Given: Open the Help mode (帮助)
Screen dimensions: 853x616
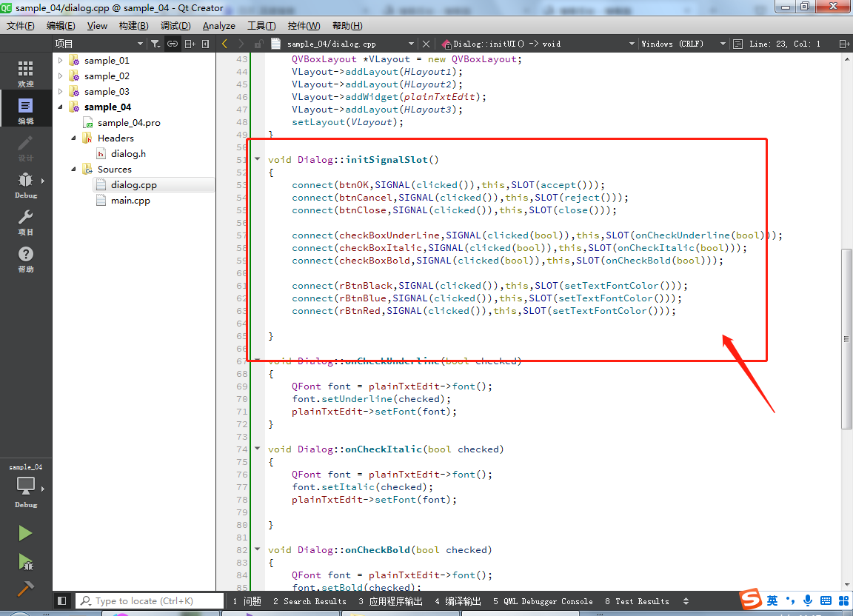Looking at the screenshot, I should pyautogui.click(x=26, y=258).
